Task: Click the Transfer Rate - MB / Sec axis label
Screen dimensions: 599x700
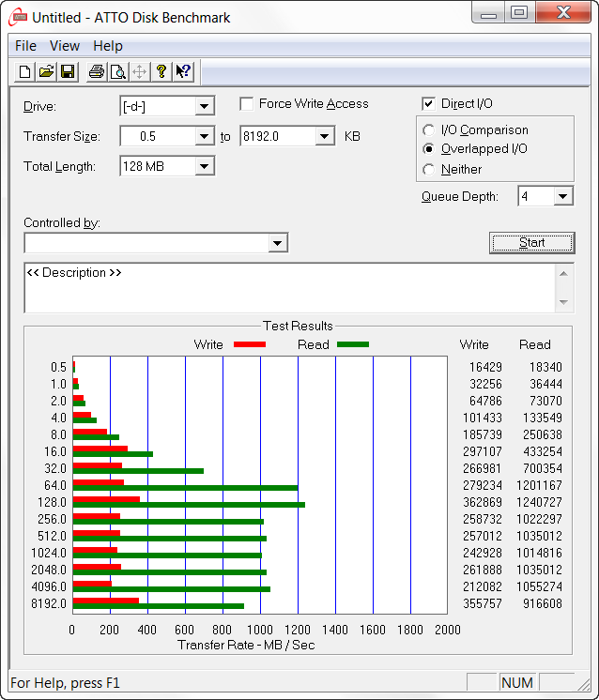Action: point(246,645)
